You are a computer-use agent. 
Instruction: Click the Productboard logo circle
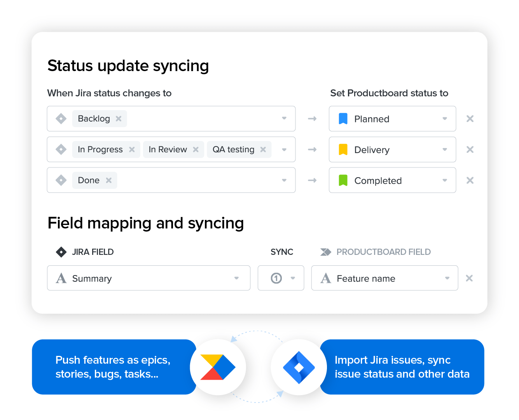click(x=218, y=367)
